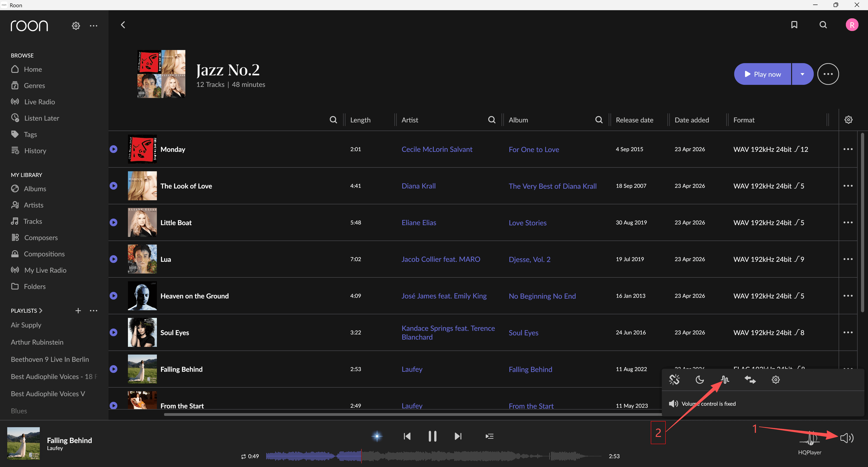This screenshot has width=868, height=467.
Task: Expand the Play now dropdown arrow
Action: pos(802,74)
